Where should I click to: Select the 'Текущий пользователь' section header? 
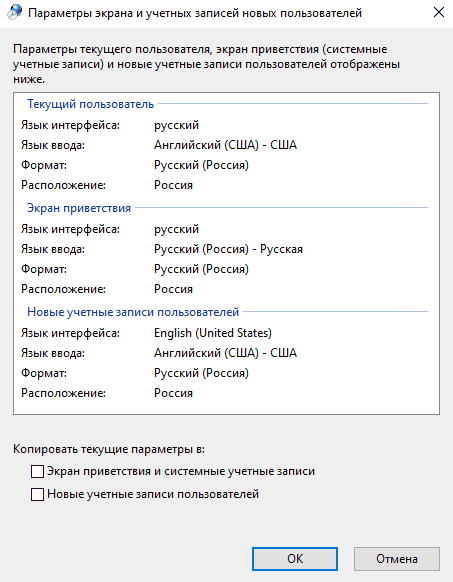pyautogui.click(x=90, y=104)
